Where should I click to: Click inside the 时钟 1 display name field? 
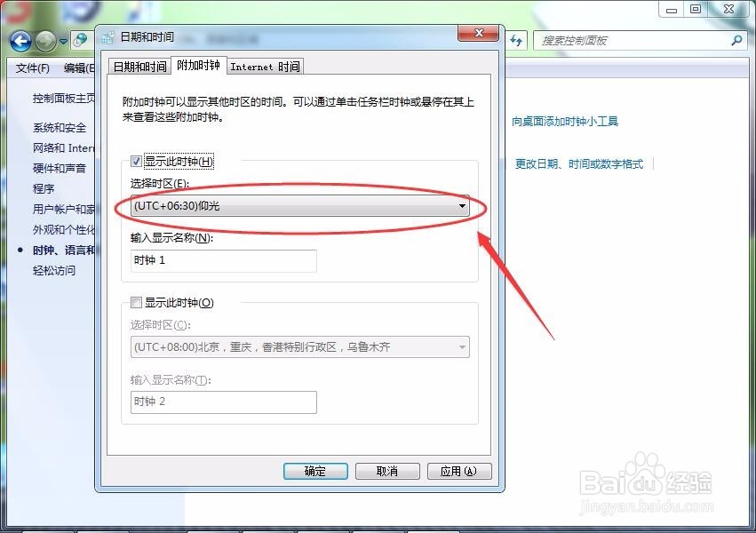(222, 260)
